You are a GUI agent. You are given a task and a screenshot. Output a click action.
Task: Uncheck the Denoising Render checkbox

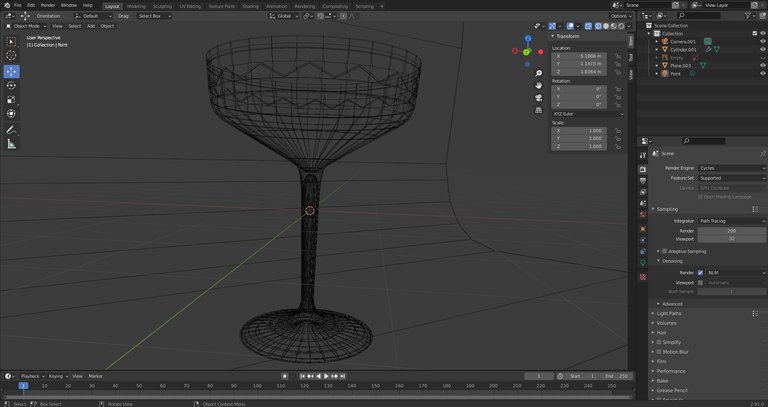(x=700, y=272)
